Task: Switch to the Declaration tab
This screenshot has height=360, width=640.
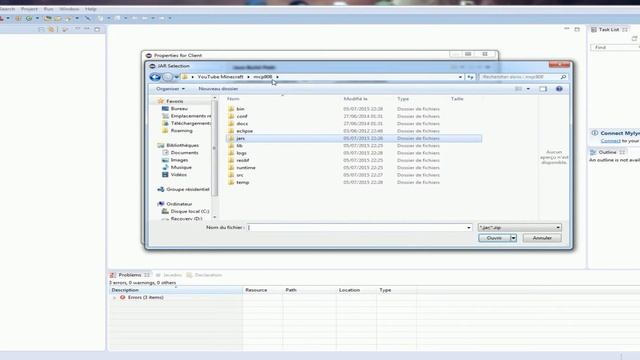Action: click(x=204, y=275)
